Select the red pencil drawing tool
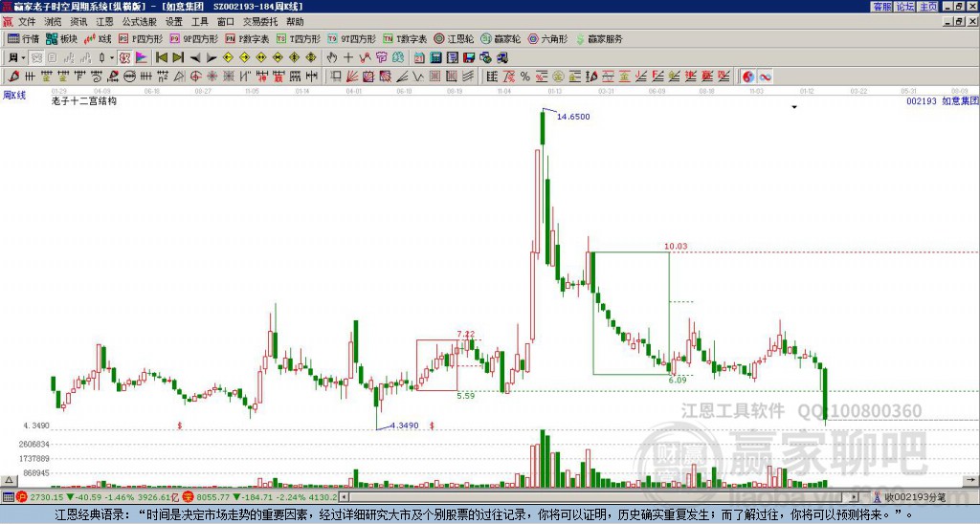This screenshot has height=524, width=980. (13, 76)
